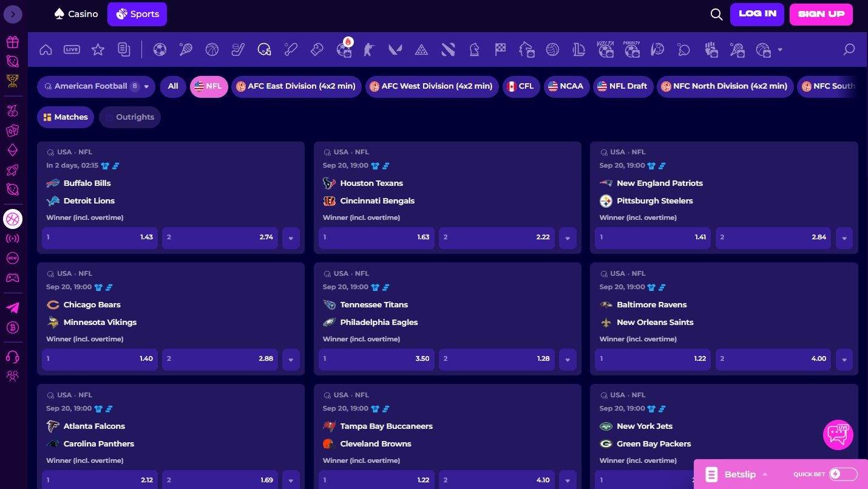Select the basketball sport icon
The height and width of the screenshot is (489, 868).
click(212, 50)
